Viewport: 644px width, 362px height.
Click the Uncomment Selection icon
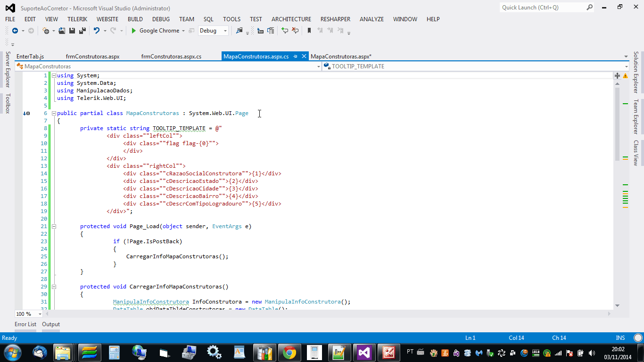coord(295,31)
